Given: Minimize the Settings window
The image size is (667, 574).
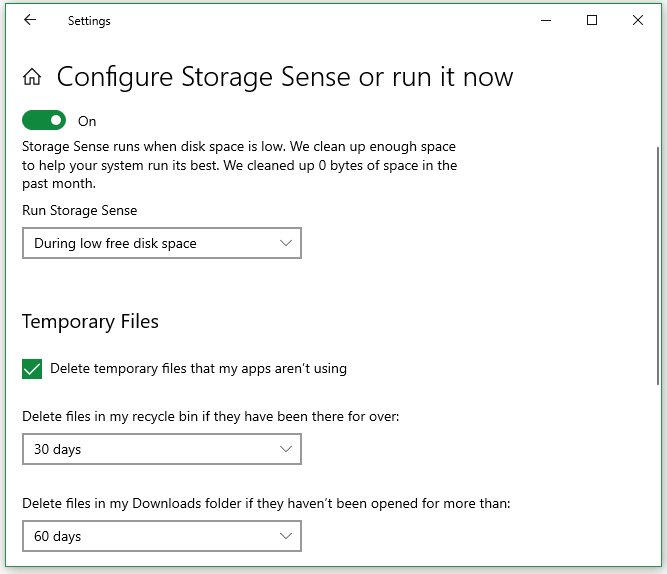Looking at the screenshot, I should coord(546,20).
